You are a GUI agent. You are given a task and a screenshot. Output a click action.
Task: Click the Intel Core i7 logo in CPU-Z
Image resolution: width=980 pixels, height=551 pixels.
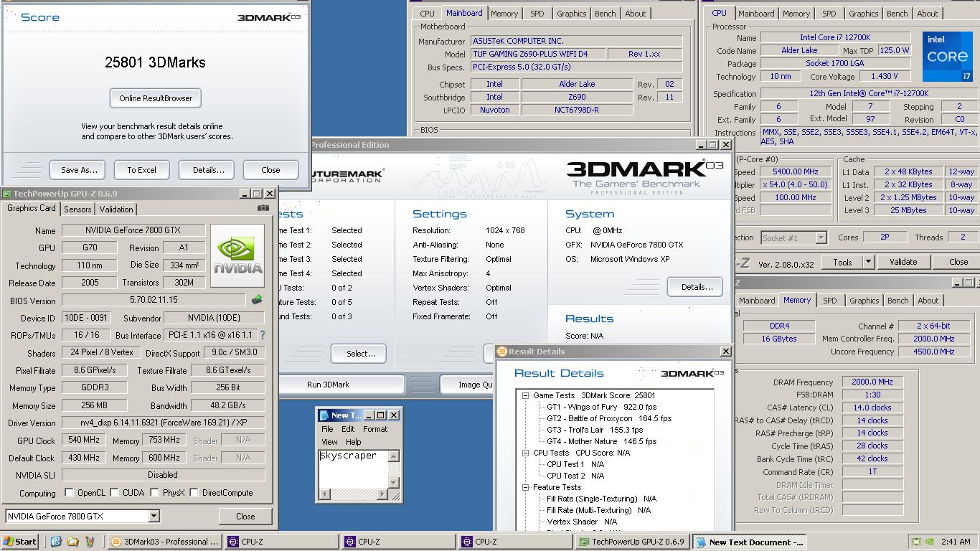click(947, 56)
